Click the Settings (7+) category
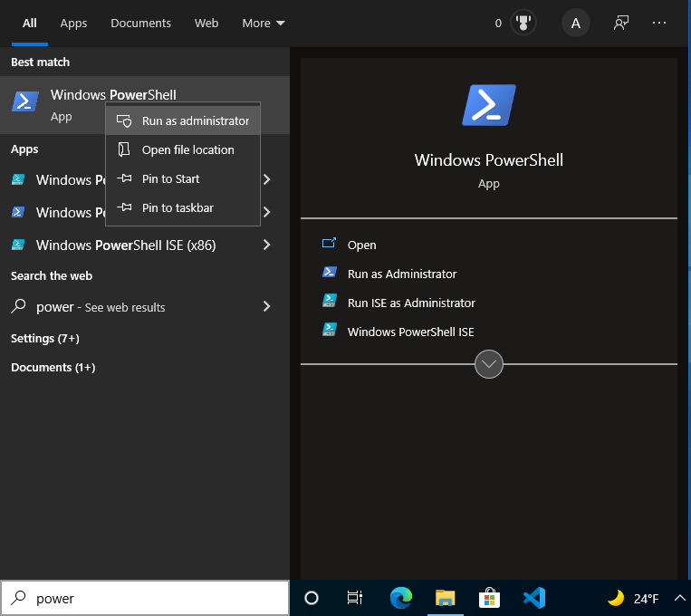 click(45, 338)
